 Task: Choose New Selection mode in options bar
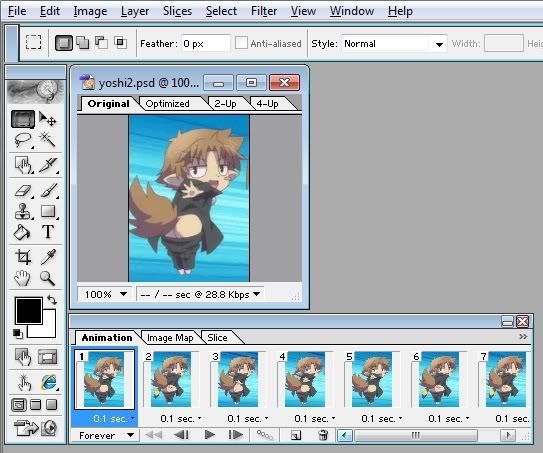64,43
